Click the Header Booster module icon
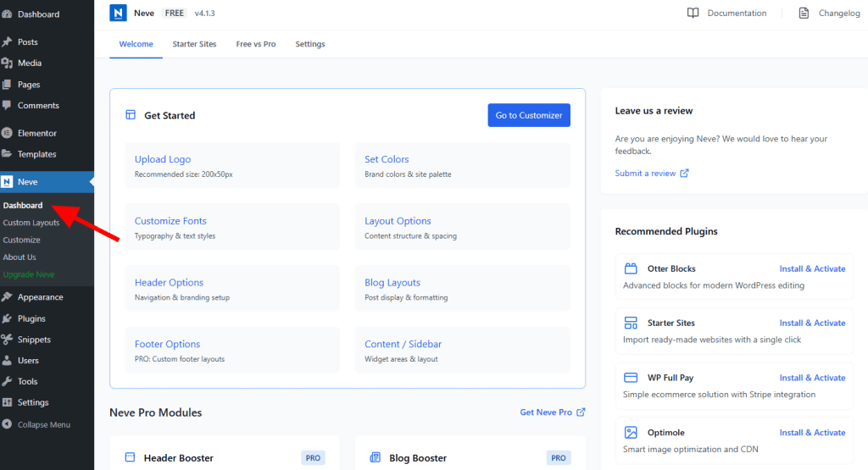 tap(130, 457)
